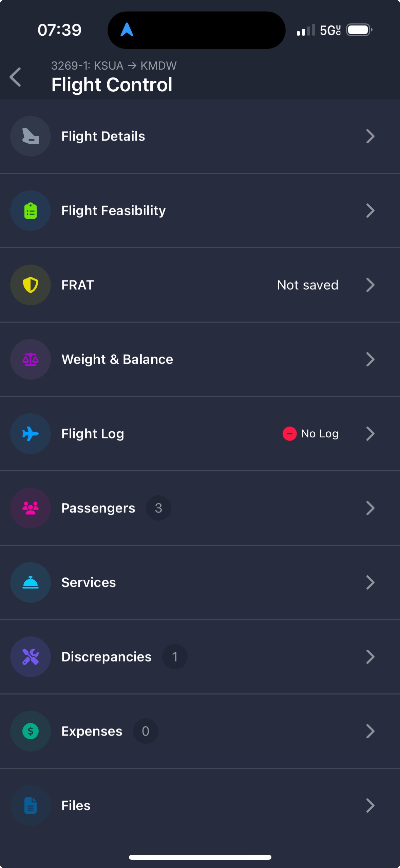Tap the Services bell icon
The image size is (400, 868).
[31, 582]
